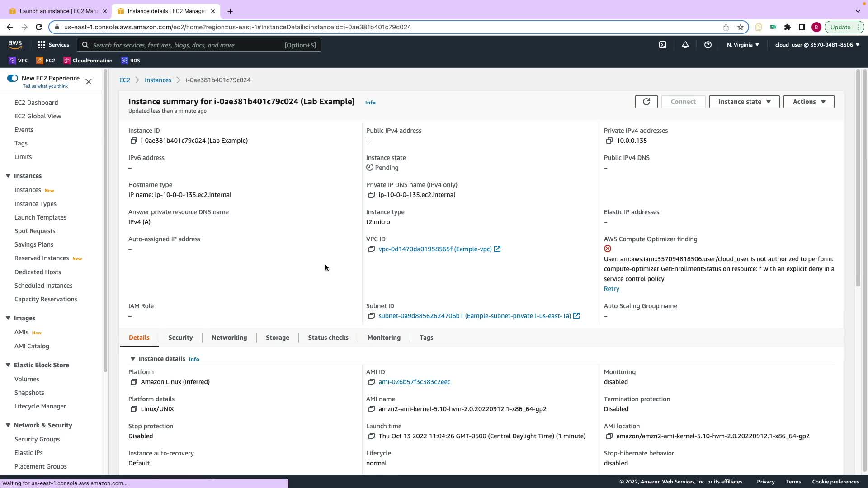The image size is (868, 488).
Task: Switch to the Status checks tab
Action: tap(328, 338)
